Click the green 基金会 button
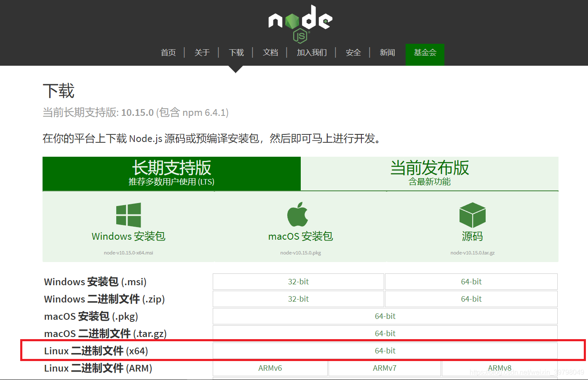 tap(425, 54)
